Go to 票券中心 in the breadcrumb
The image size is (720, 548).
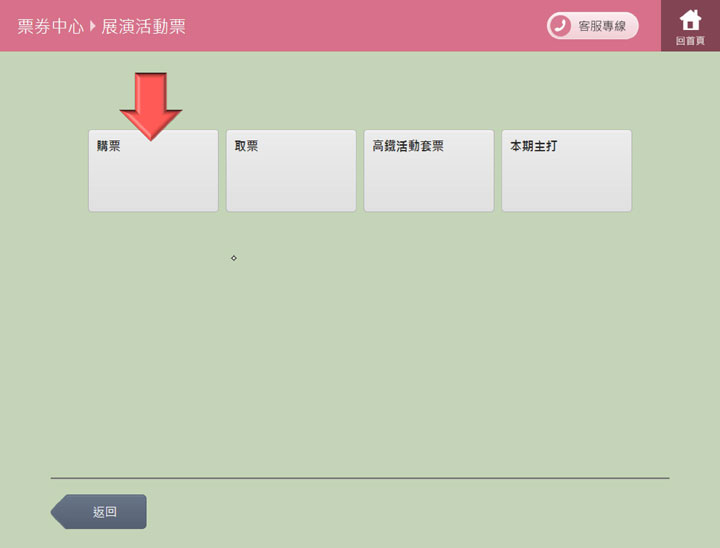[50, 26]
